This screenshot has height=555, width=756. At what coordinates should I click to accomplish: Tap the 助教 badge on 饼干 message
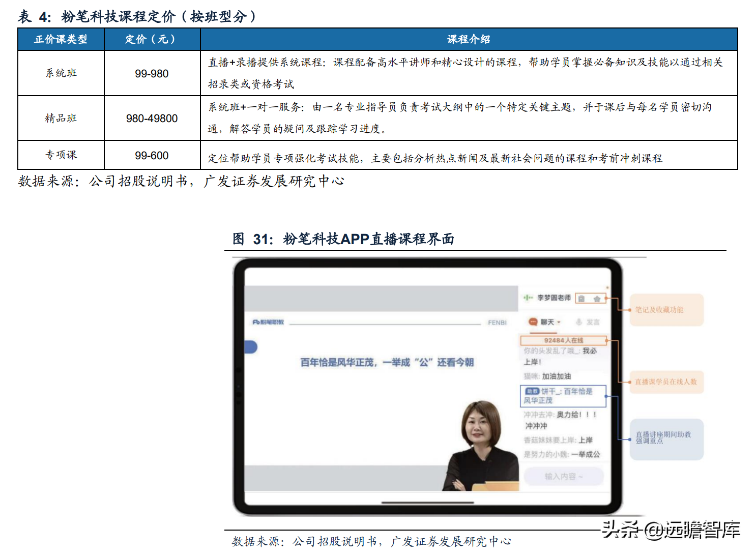[532, 391]
